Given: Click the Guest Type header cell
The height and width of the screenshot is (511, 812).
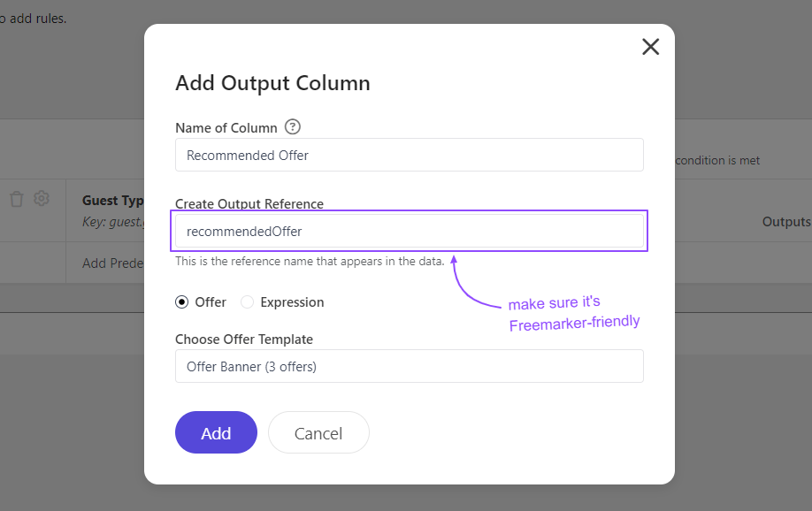Looking at the screenshot, I should click(x=114, y=200).
